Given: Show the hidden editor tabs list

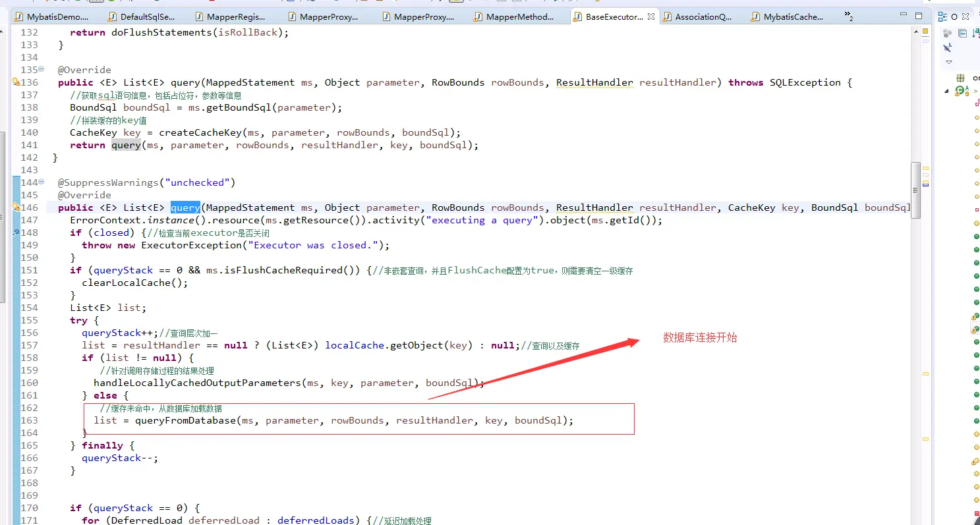Looking at the screenshot, I should (x=849, y=16).
